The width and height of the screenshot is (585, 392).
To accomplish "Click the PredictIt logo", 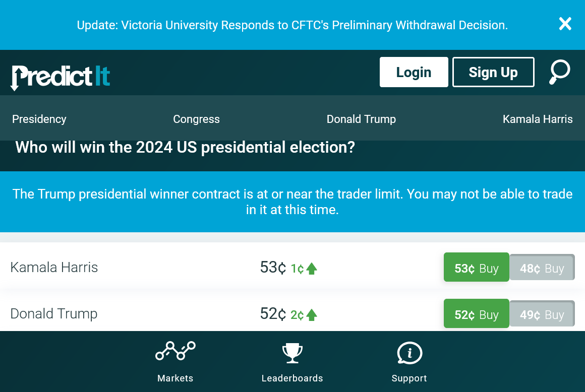I will [x=61, y=77].
